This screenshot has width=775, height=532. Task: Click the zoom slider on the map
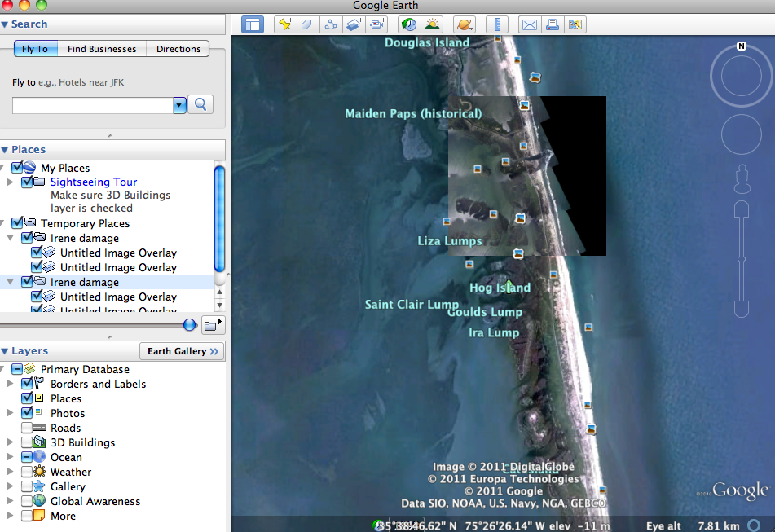point(742,259)
